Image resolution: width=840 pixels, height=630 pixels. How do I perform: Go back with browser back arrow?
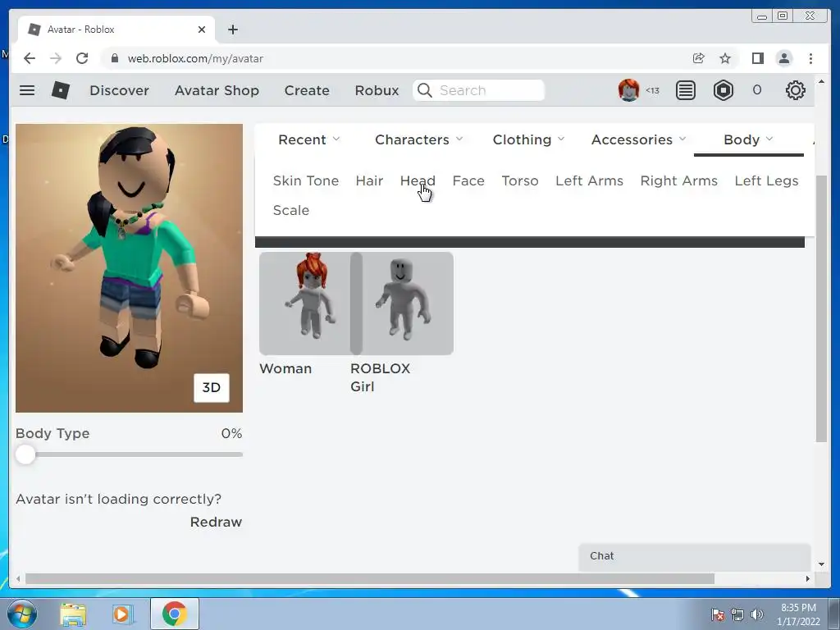pos(30,58)
